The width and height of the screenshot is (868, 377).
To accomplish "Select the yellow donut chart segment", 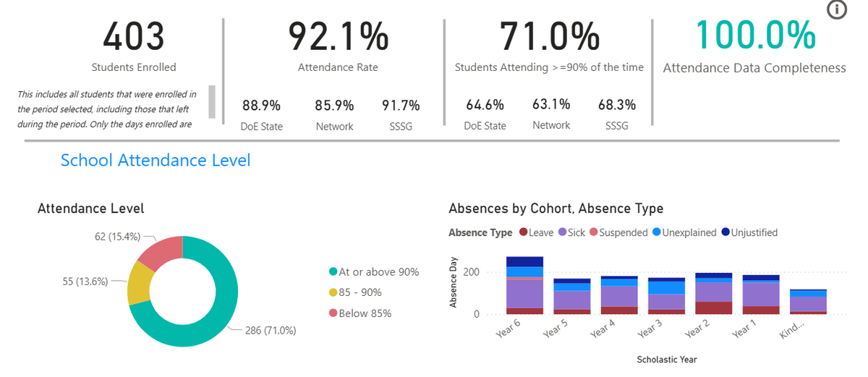I will (140, 284).
